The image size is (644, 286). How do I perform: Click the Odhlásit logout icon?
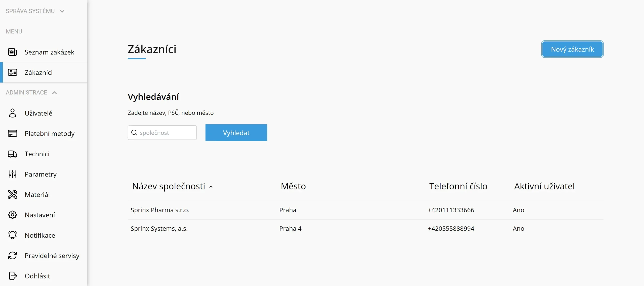click(x=13, y=276)
